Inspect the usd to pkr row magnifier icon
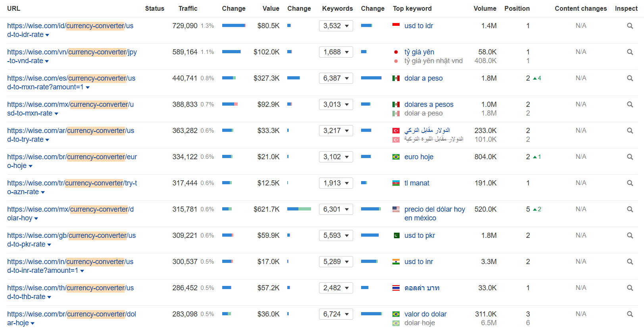 (x=630, y=235)
